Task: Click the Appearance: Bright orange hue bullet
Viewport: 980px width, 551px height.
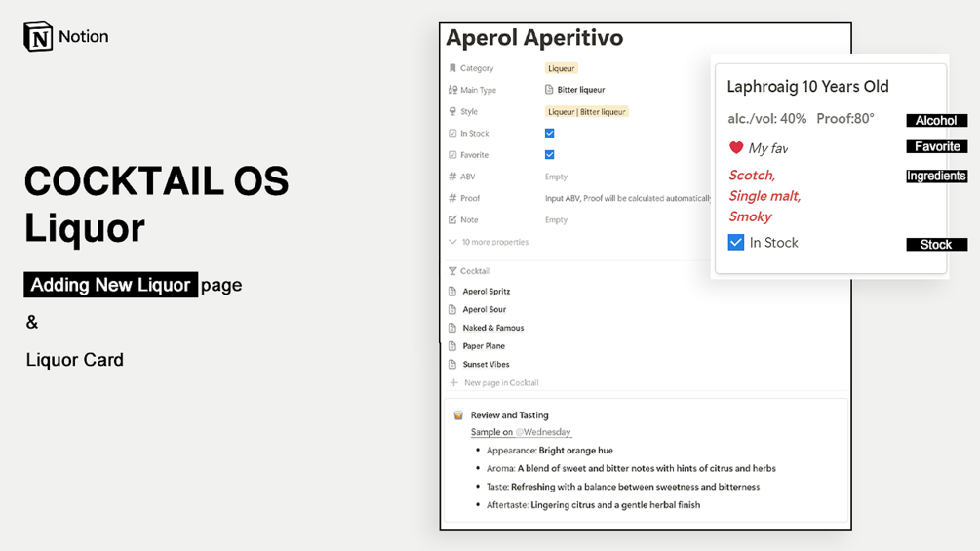Action: 549,450
